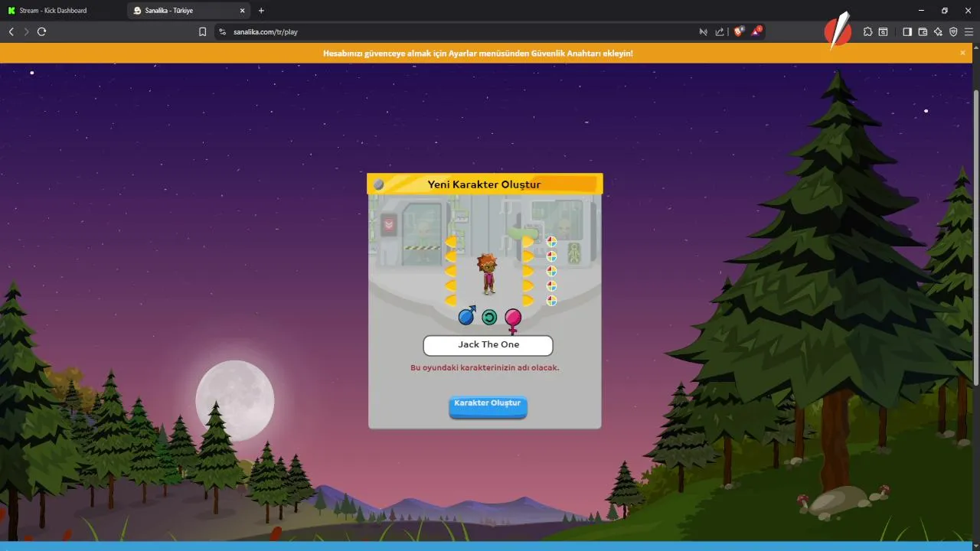
Task: Click the window search icon next to extensions
Action: coord(883,32)
